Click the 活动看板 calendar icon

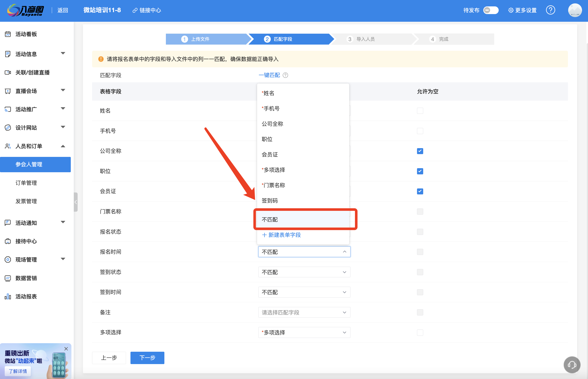8,34
